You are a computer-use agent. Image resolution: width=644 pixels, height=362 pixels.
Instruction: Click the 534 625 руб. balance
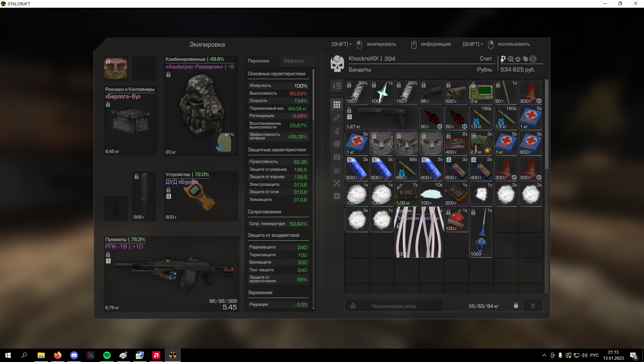coord(518,70)
